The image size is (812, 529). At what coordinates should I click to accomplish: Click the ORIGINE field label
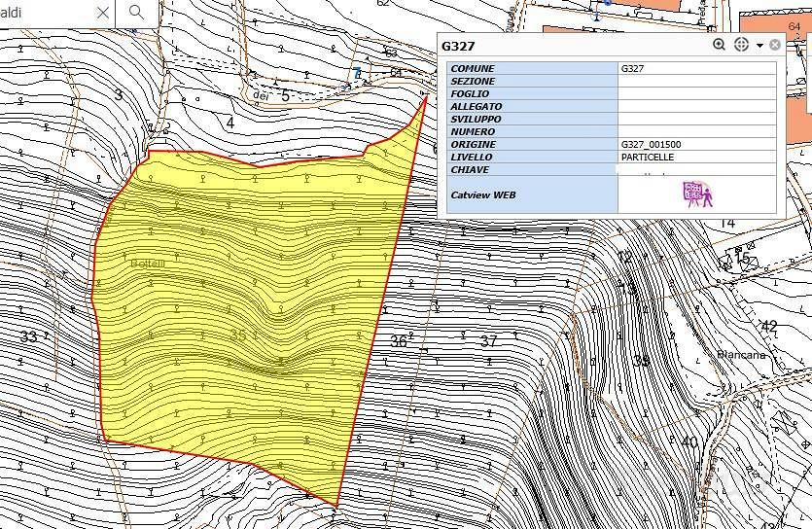(x=473, y=145)
